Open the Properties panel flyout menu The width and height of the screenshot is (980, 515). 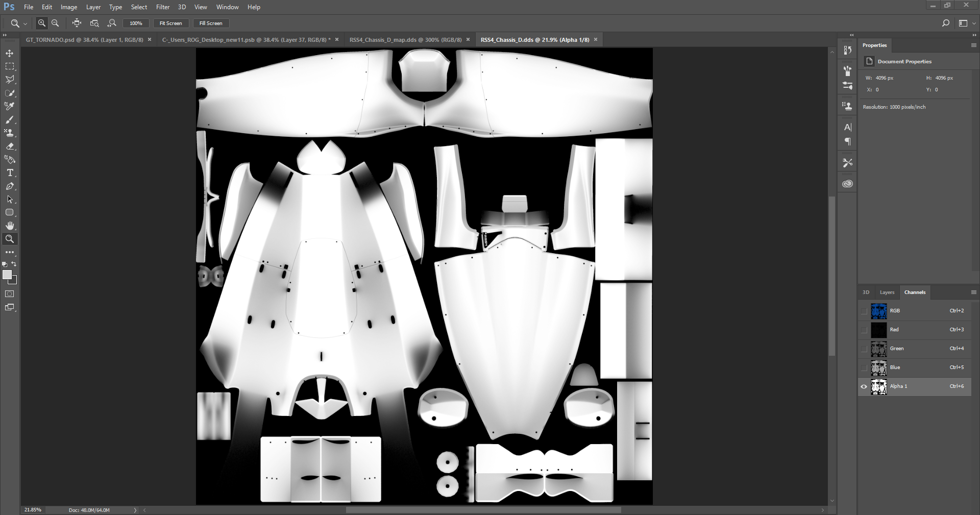973,45
